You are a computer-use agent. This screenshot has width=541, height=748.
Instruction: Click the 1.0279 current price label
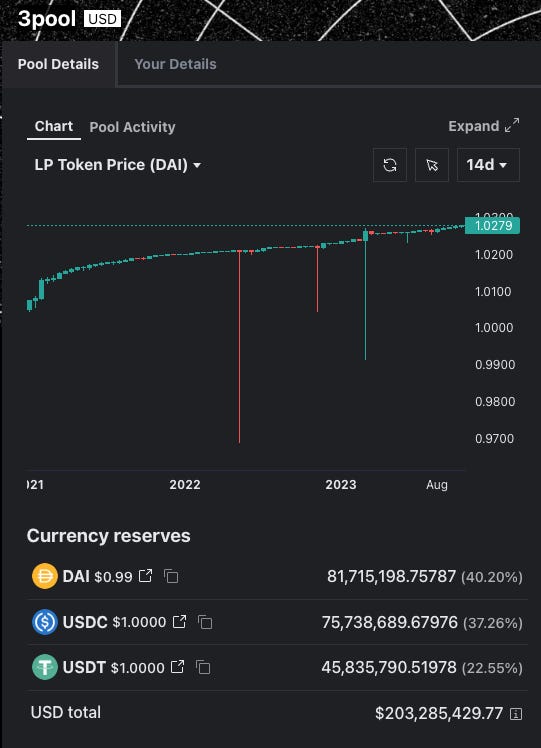(x=492, y=226)
